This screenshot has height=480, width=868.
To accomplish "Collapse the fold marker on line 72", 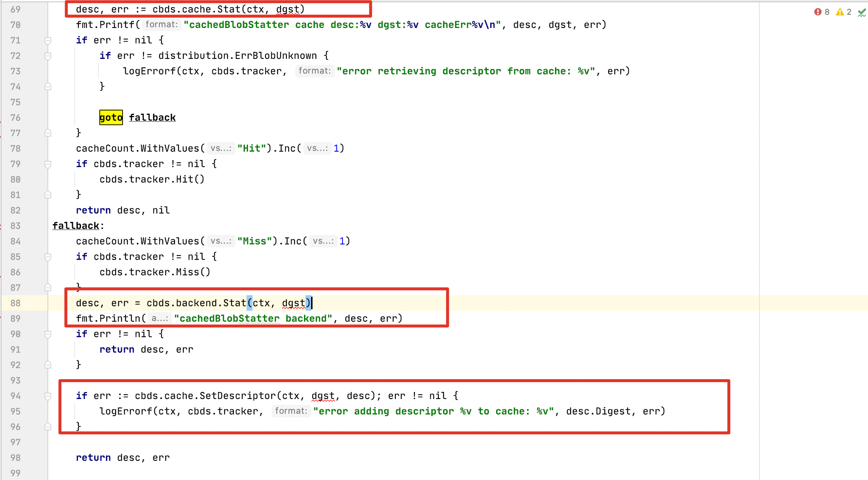I will point(48,56).
